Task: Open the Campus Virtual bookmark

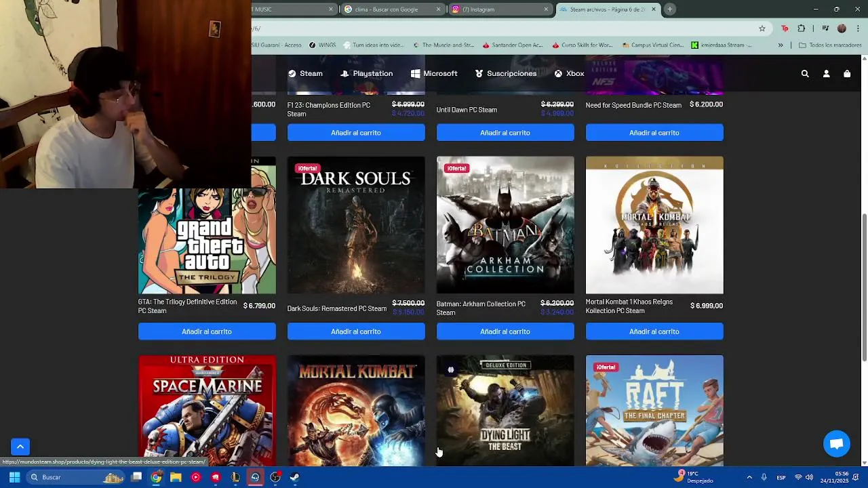Action: click(x=652, y=45)
